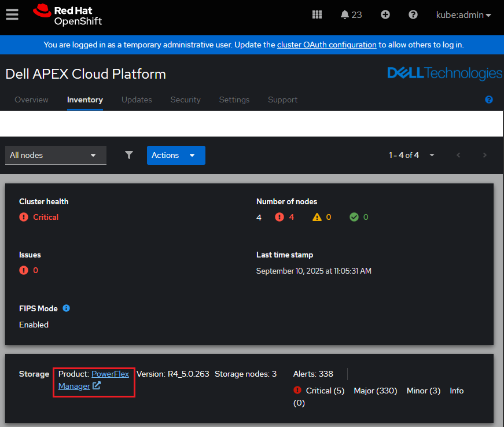
Task: Click the previous page arrow
Action: [458, 155]
